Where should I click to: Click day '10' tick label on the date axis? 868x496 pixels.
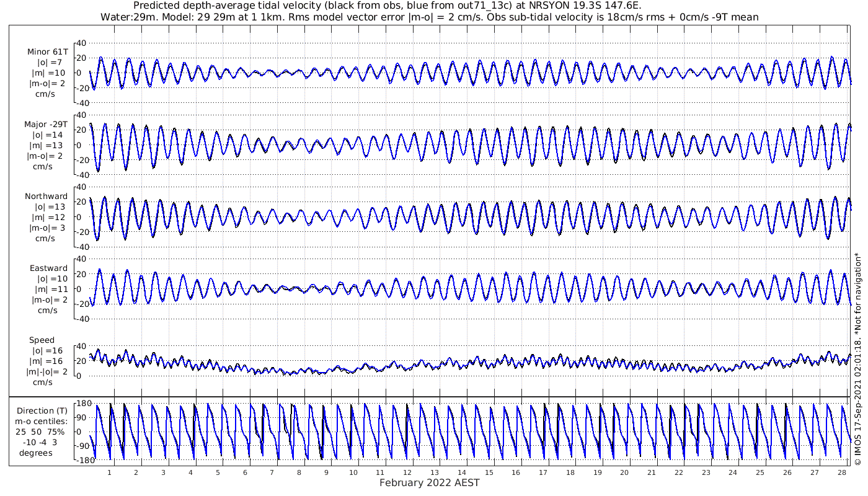pos(353,472)
